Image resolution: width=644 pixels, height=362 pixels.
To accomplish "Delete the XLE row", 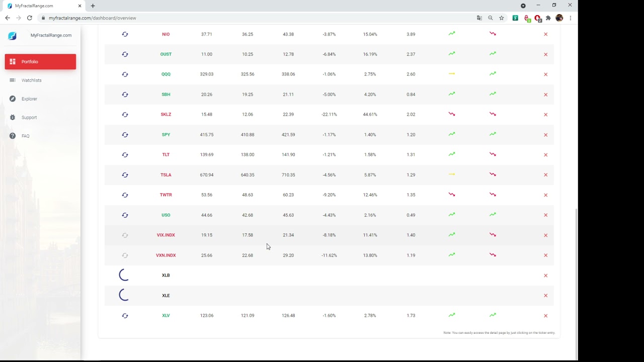I will tap(545, 296).
